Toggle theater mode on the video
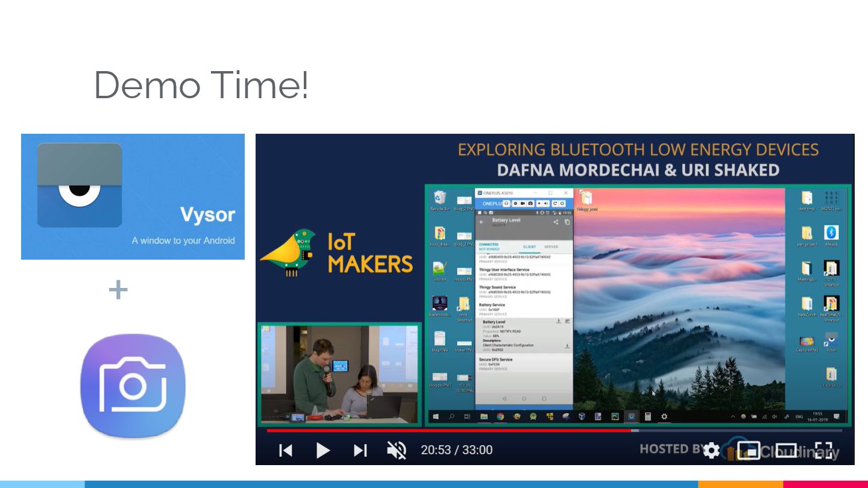Image resolution: width=868 pixels, height=488 pixels. coord(786,450)
